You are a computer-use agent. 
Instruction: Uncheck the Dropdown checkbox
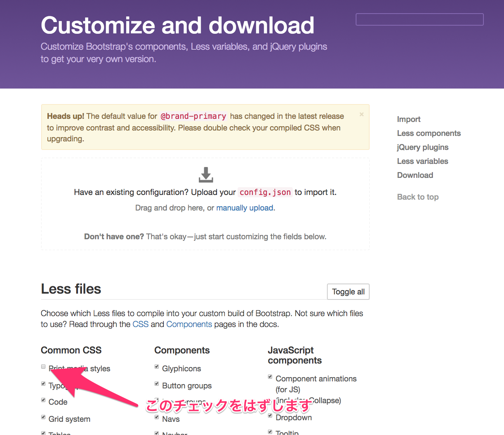tap(270, 416)
